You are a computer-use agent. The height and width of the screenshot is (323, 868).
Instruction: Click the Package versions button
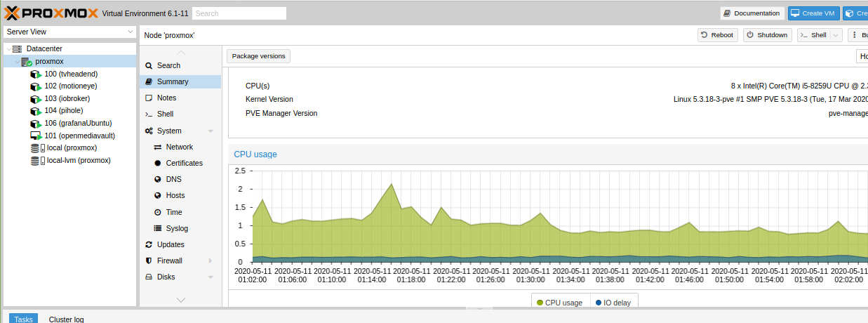pos(258,56)
